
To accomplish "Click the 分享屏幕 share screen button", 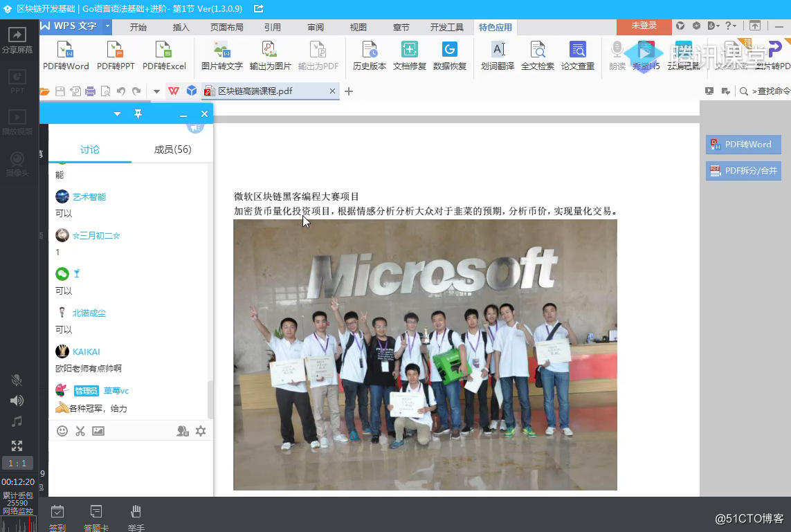I will pos(17,40).
